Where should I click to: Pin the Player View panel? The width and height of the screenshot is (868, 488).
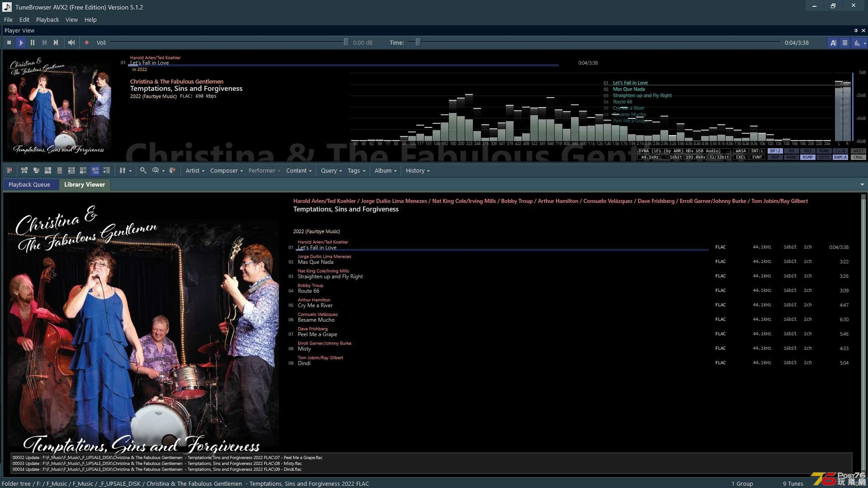coord(856,30)
